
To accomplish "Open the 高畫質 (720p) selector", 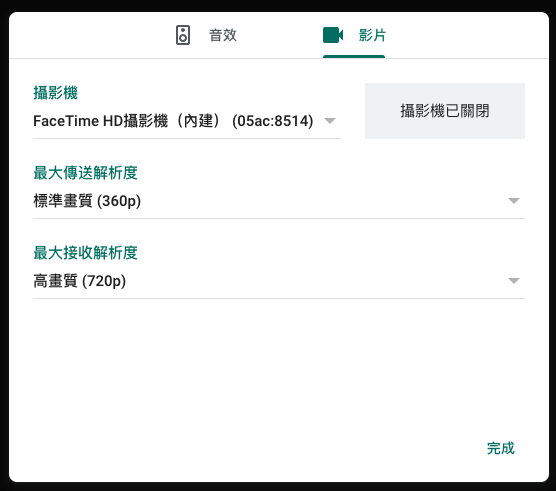I will pos(279,281).
